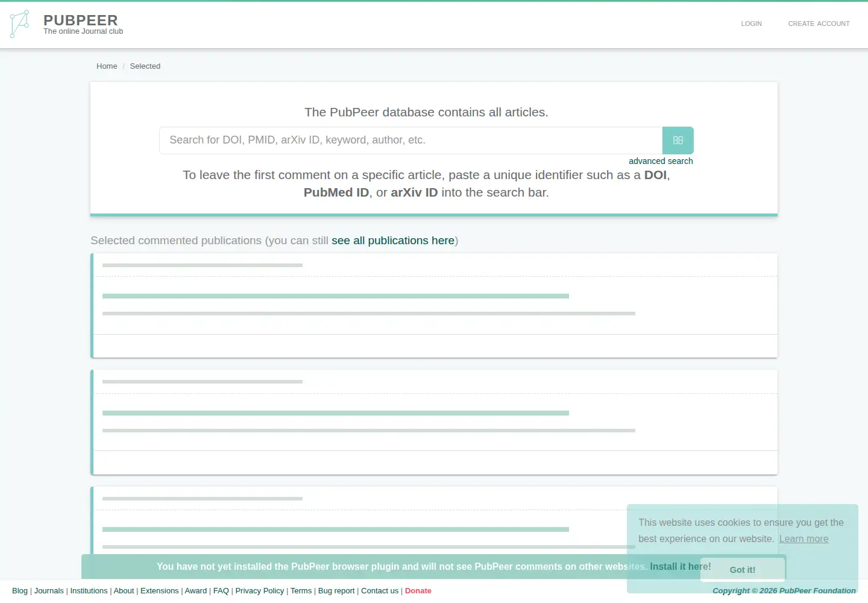
Task: Open the Journals footer link
Action: pyautogui.click(x=49, y=591)
